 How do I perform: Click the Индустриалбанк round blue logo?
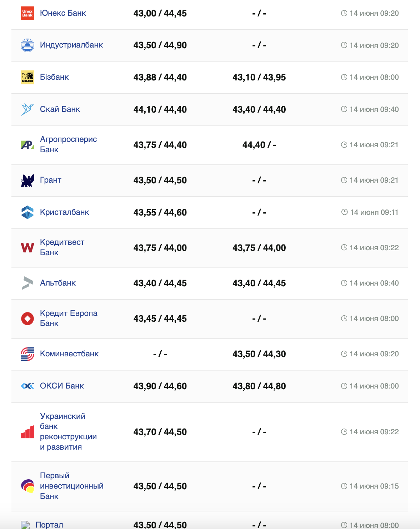point(27,45)
